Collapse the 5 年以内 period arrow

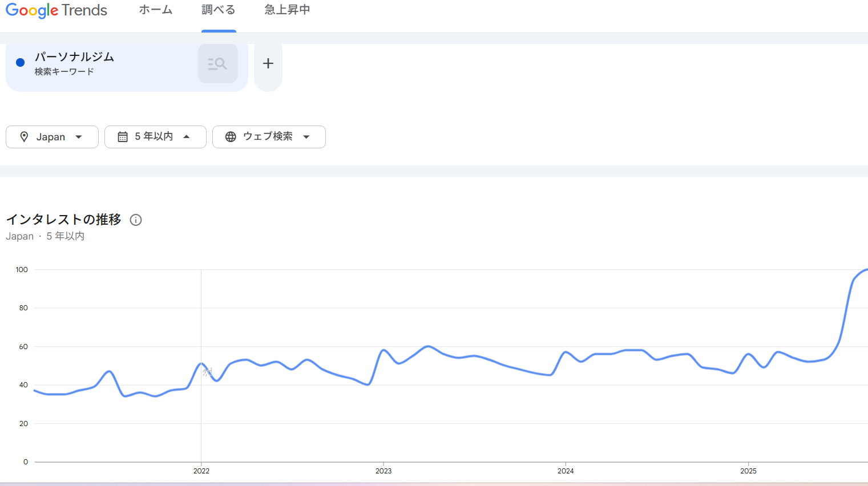click(x=187, y=137)
